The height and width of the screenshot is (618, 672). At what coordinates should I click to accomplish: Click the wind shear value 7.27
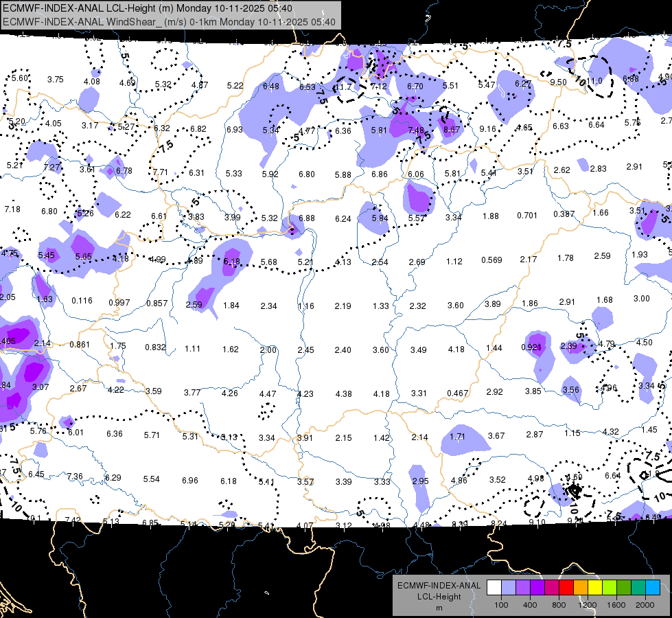pyautogui.click(x=52, y=167)
